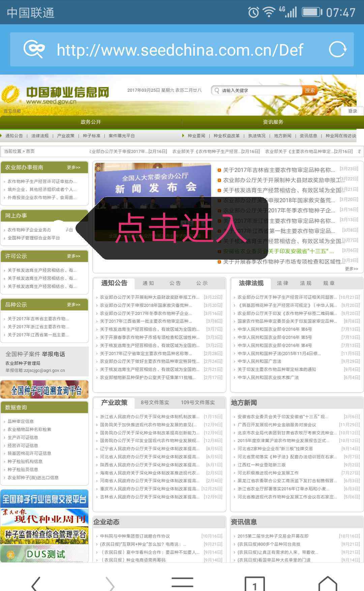Open 广西召开发展现代种业金融服务对接会议 news
This screenshot has height=591, width=364.
pyautogui.click(x=277, y=425)
